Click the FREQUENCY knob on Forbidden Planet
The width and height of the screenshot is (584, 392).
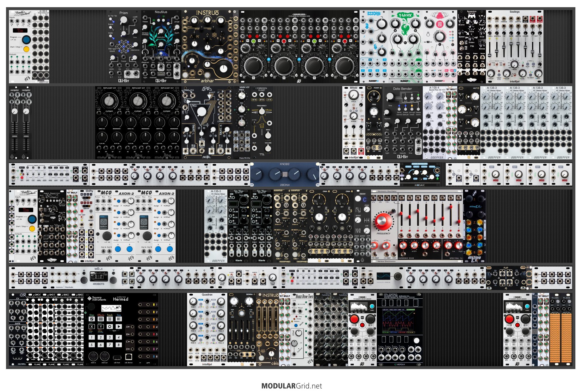(x=262, y=111)
